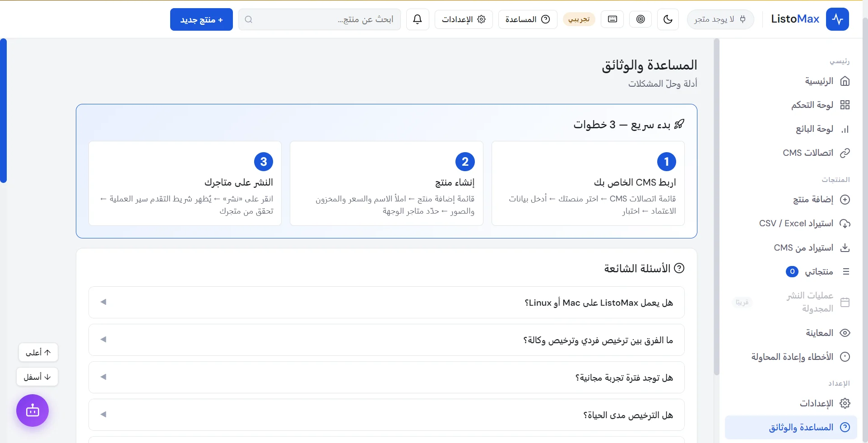
Task: Click the home icon beside الرئيسية
Action: pos(845,81)
